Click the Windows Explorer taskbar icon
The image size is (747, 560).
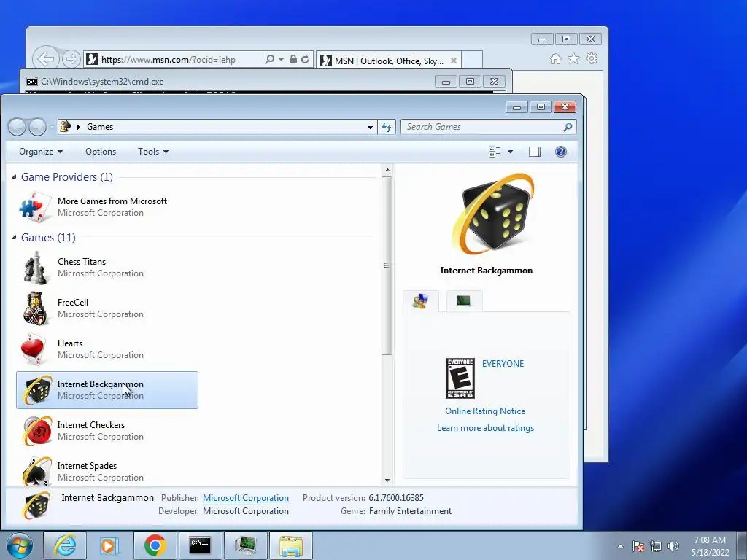[x=290, y=545]
